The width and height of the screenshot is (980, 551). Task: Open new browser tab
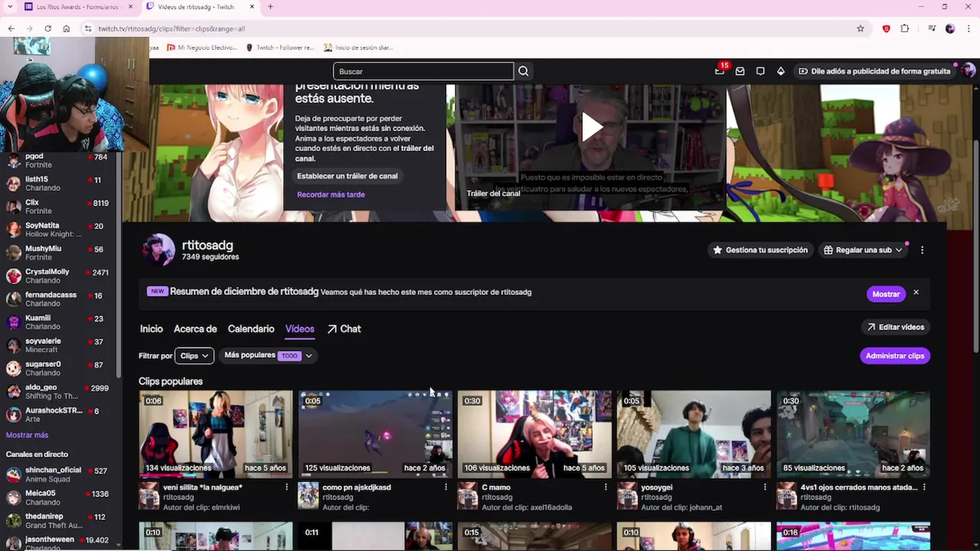[270, 7]
